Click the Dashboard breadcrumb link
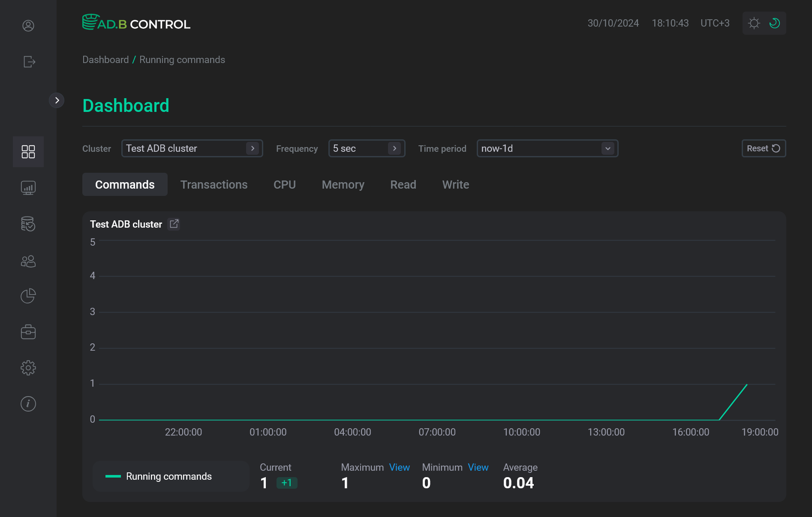This screenshot has width=812, height=517. click(x=105, y=60)
